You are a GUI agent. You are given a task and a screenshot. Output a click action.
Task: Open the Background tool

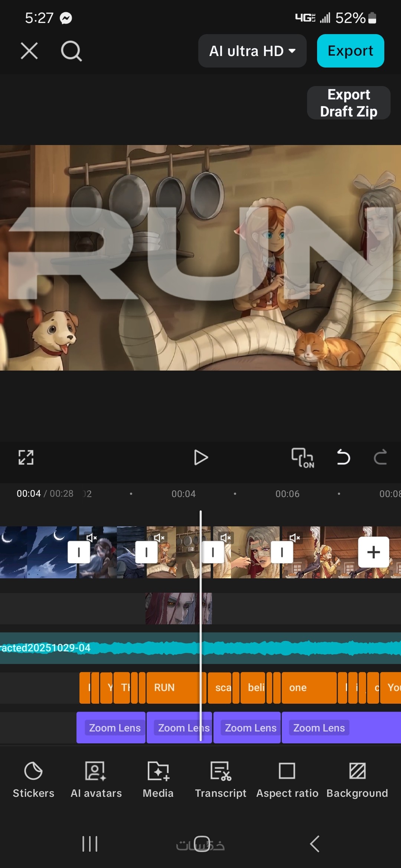(357, 780)
